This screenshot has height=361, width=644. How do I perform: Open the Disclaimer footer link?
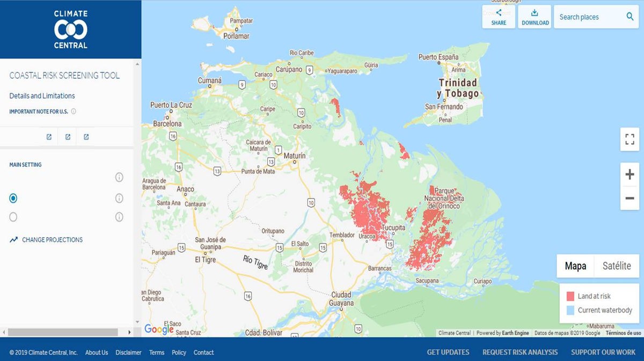click(x=128, y=352)
